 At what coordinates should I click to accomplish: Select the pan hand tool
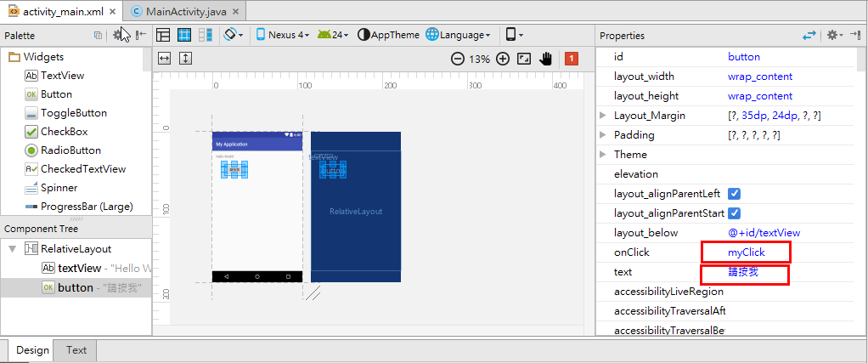[546, 59]
